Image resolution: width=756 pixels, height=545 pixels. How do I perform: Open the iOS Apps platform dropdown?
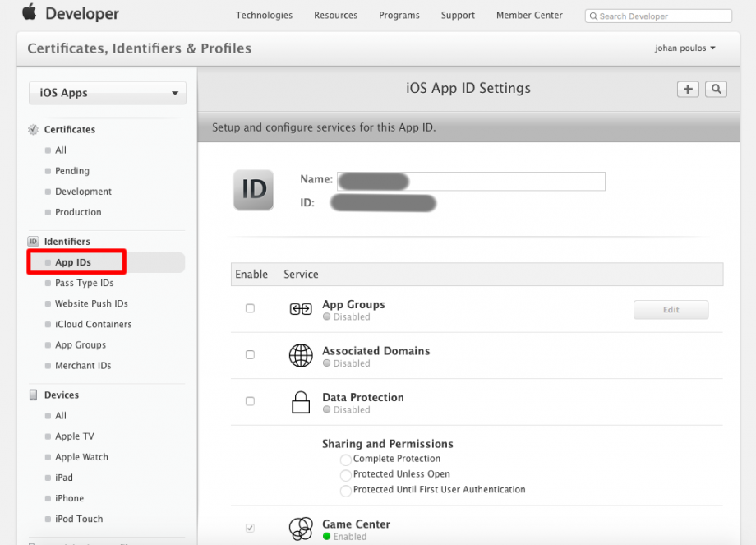click(108, 93)
